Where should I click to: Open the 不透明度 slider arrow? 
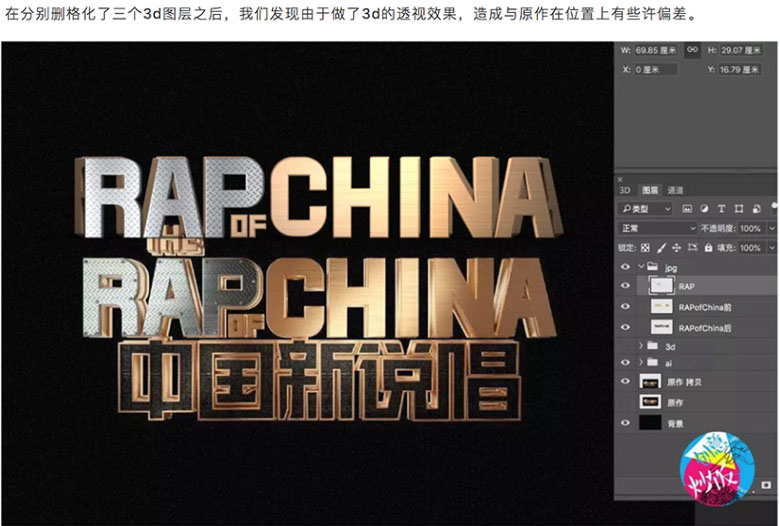(x=772, y=228)
